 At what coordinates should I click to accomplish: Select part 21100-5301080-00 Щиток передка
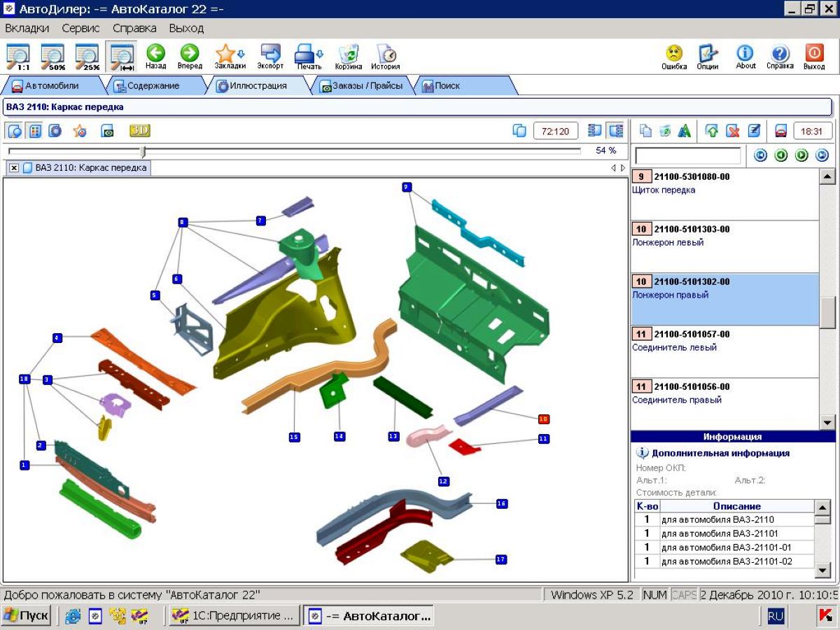[x=724, y=194]
